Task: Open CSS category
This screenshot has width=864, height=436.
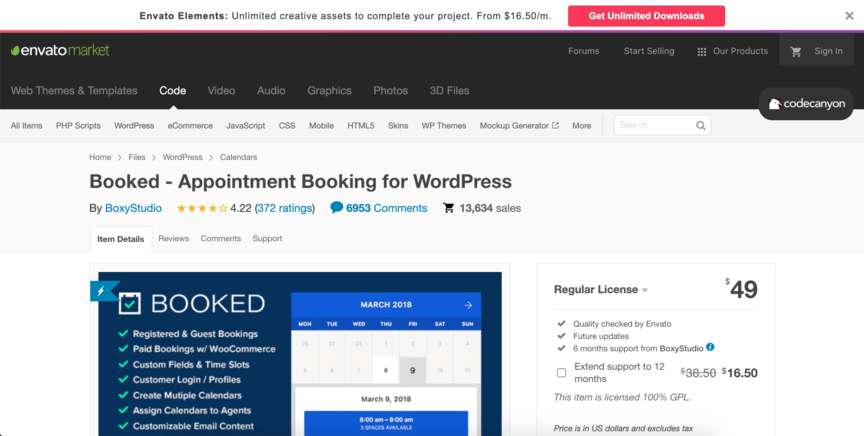Action: [287, 126]
